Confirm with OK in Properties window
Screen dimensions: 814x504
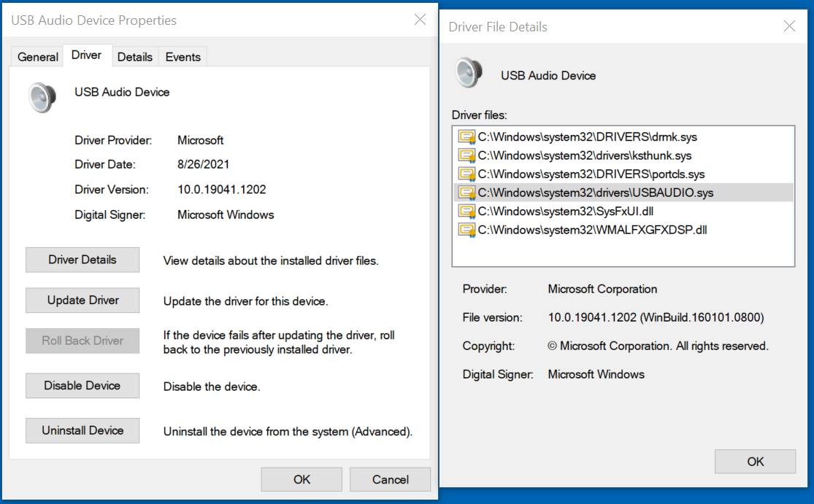pos(302,480)
